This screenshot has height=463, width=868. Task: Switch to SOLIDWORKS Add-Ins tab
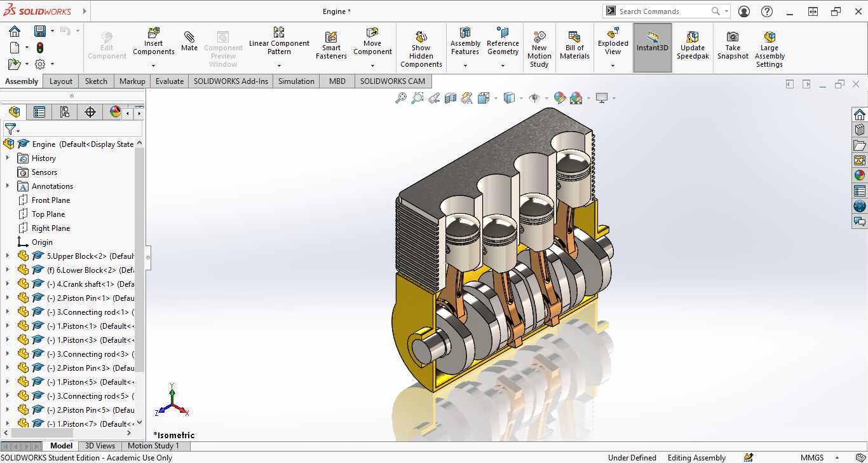pyautogui.click(x=231, y=81)
